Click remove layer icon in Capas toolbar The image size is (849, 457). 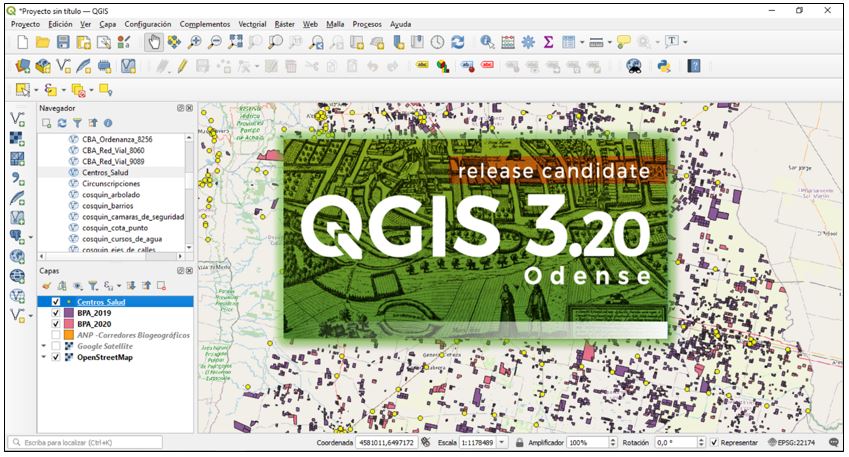click(x=161, y=286)
